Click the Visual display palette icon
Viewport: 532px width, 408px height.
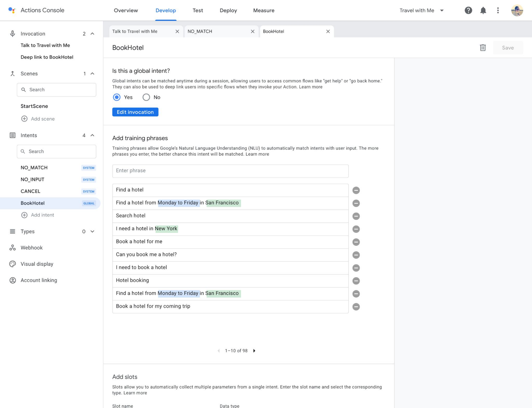click(x=12, y=264)
